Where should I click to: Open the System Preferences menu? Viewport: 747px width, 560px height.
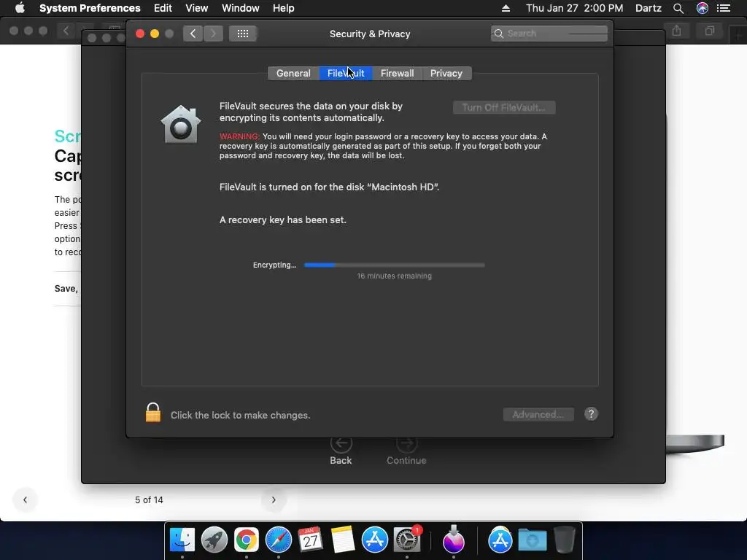coord(90,8)
